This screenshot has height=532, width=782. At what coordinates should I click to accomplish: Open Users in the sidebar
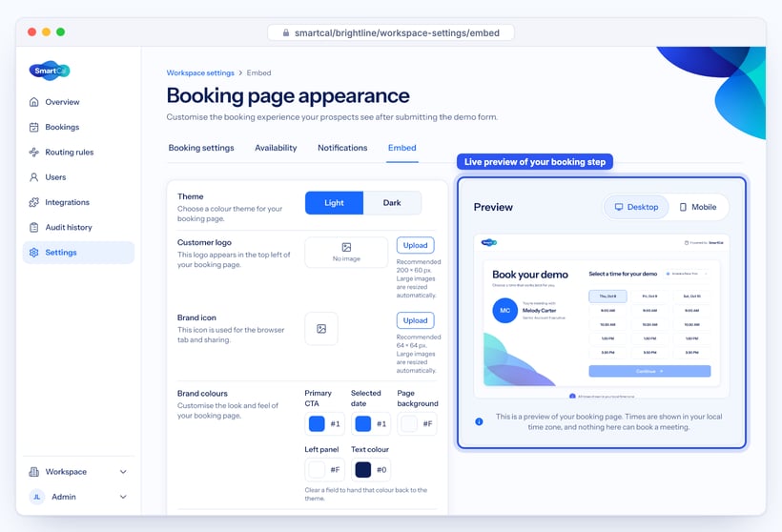point(78,177)
